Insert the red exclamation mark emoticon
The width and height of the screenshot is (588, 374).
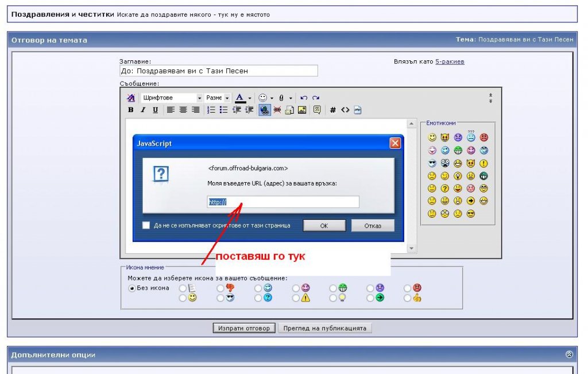(483, 164)
